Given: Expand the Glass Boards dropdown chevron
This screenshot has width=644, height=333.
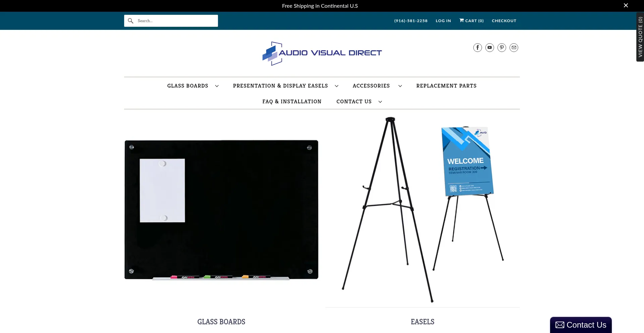Looking at the screenshot, I should point(217,86).
